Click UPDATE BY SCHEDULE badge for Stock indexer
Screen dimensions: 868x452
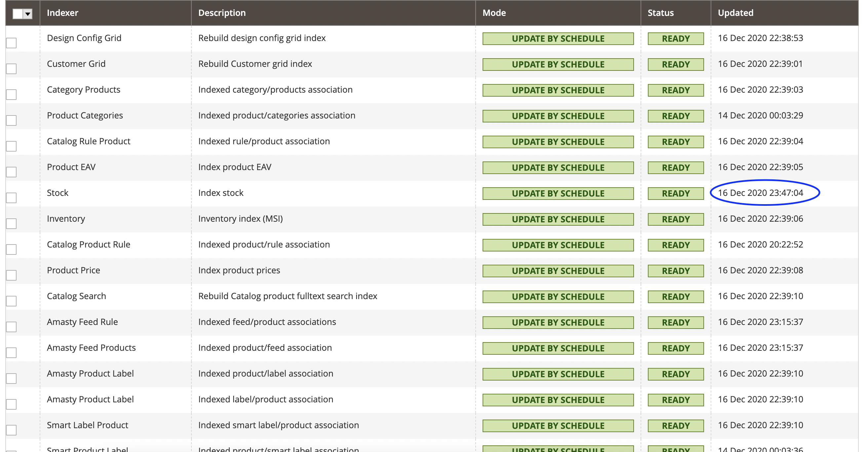point(558,193)
